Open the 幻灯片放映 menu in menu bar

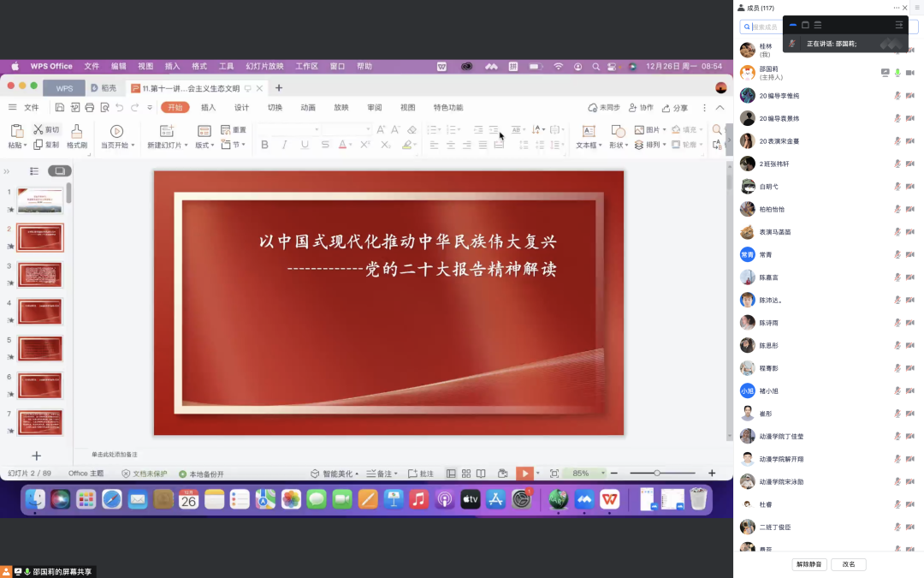click(264, 66)
